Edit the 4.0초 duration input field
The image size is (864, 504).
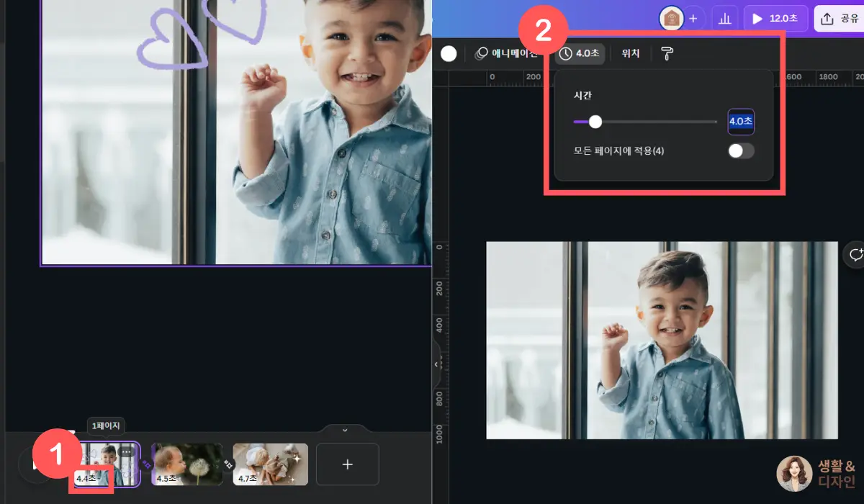(x=741, y=122)
